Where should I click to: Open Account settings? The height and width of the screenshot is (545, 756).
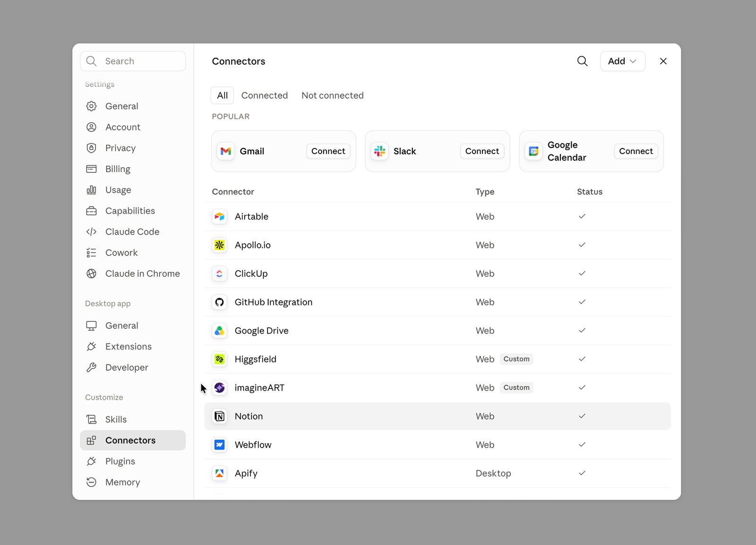tap(133, 127)
